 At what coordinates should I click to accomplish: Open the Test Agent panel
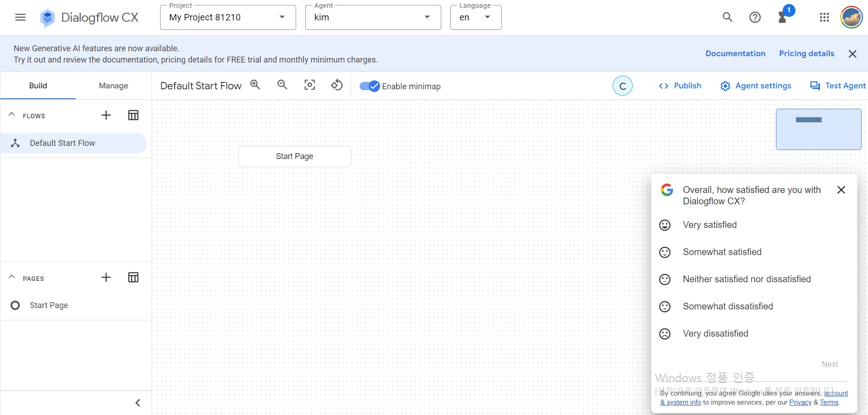coord(838,86)
